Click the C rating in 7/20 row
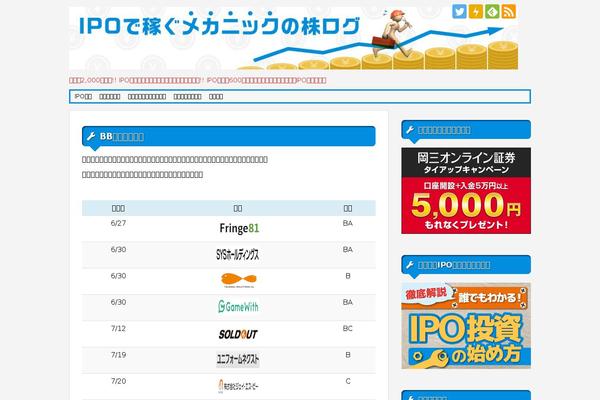 (348, 381)
